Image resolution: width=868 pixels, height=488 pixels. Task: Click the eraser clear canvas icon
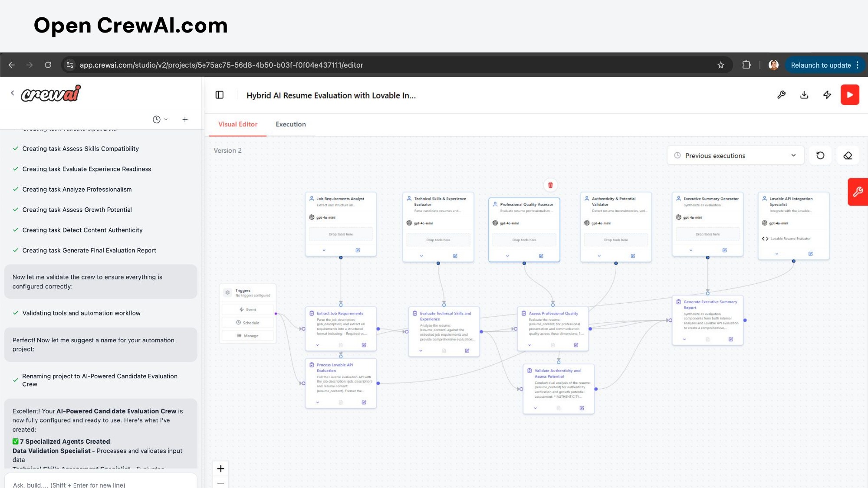pos(847,156)
